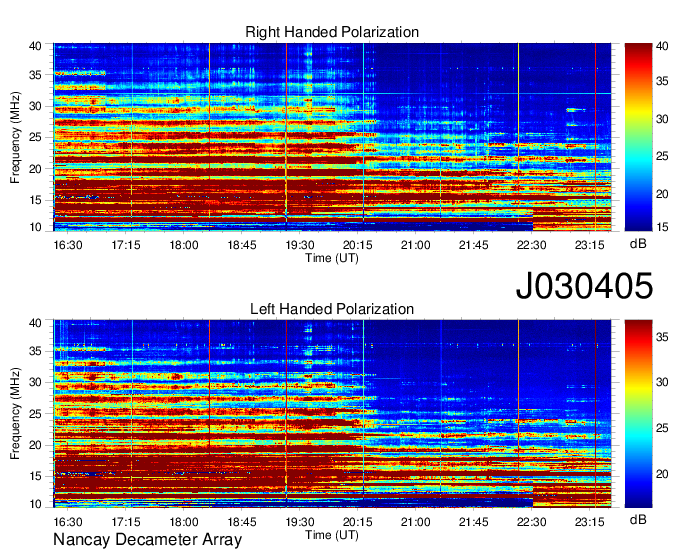Click 35 MHz frequency tick of left-handed plot
The height and width of the screenshot is (552, 680).
(35, 351)
